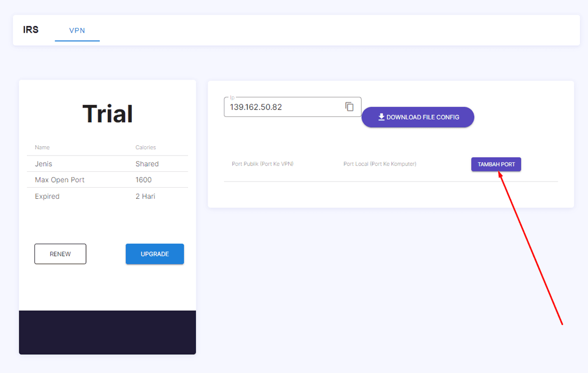The height and width of the screenshot is (373, 588).
Task: Click the Calories column header
Action: click(x=146, y=148)
